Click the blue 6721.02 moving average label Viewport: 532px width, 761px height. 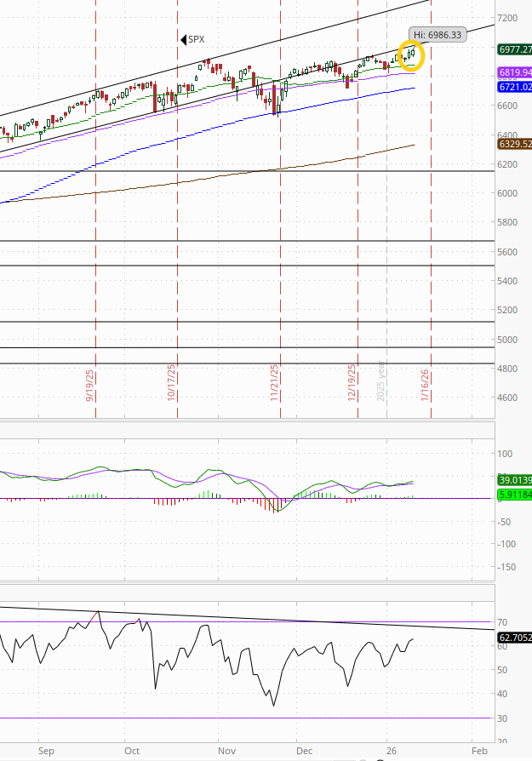click(x=514, y=88)
